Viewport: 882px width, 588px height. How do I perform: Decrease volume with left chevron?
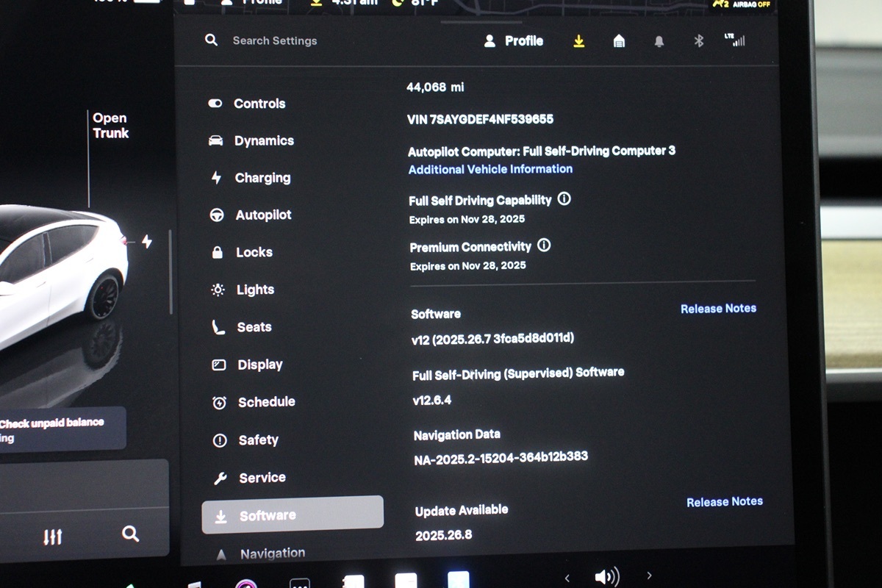click(x=566, y=576)
